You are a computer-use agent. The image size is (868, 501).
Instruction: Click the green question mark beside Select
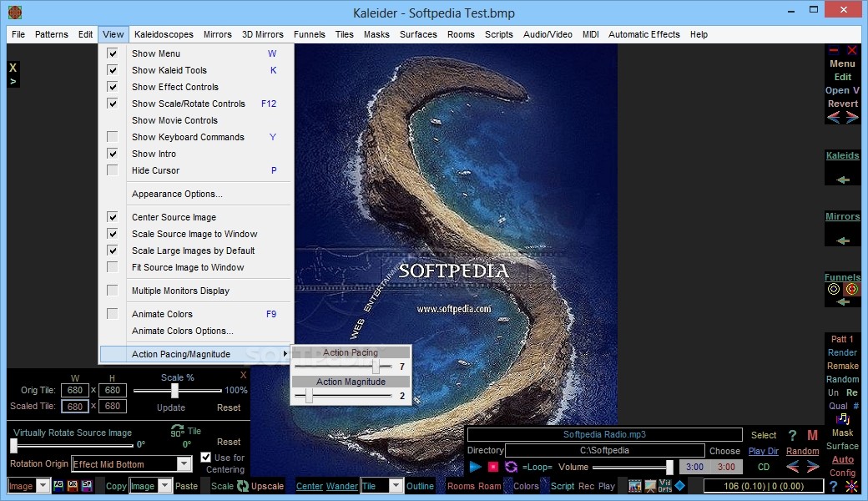click(x=792, y=435)
